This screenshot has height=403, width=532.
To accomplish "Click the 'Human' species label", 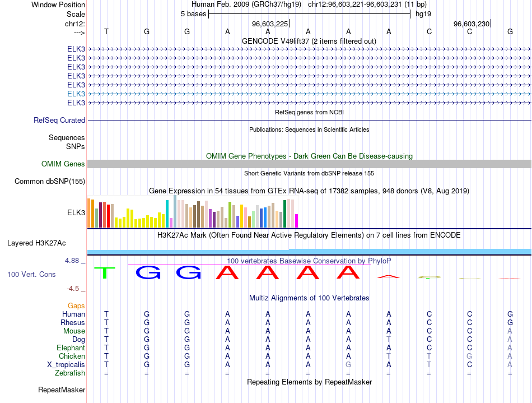I will tap(73, 314).
